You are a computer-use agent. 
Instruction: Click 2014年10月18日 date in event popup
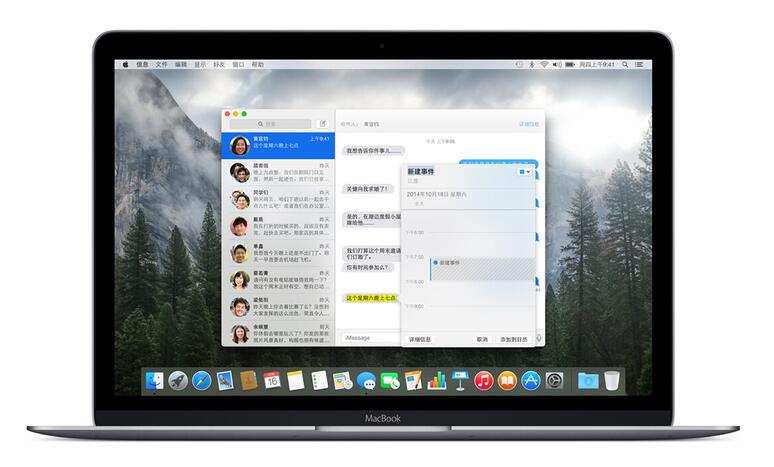[x=437, y=195]
